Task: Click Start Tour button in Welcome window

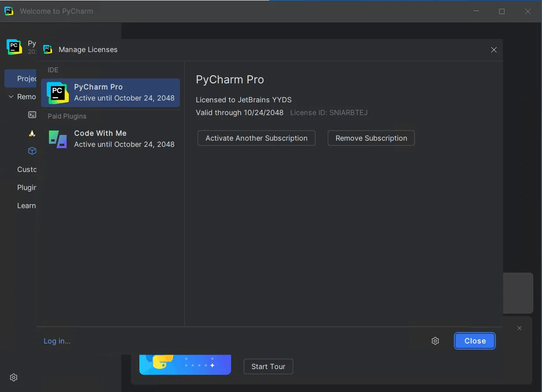Action: 268,366
